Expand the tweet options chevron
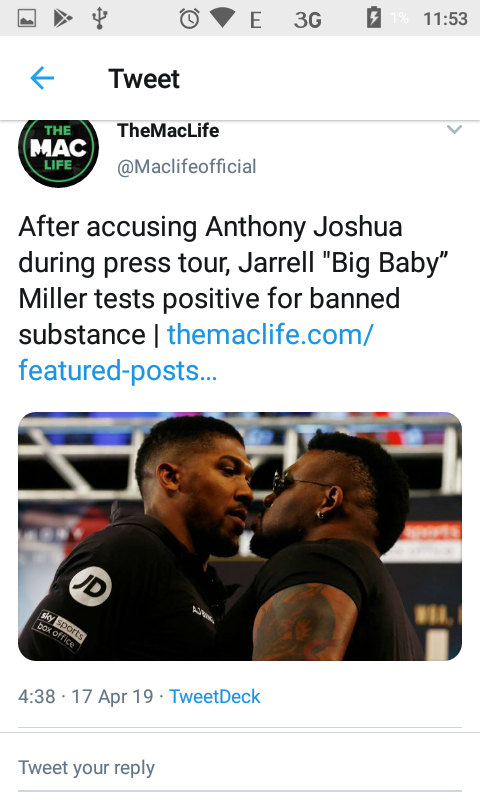480x800 pixels. point(454,130)
